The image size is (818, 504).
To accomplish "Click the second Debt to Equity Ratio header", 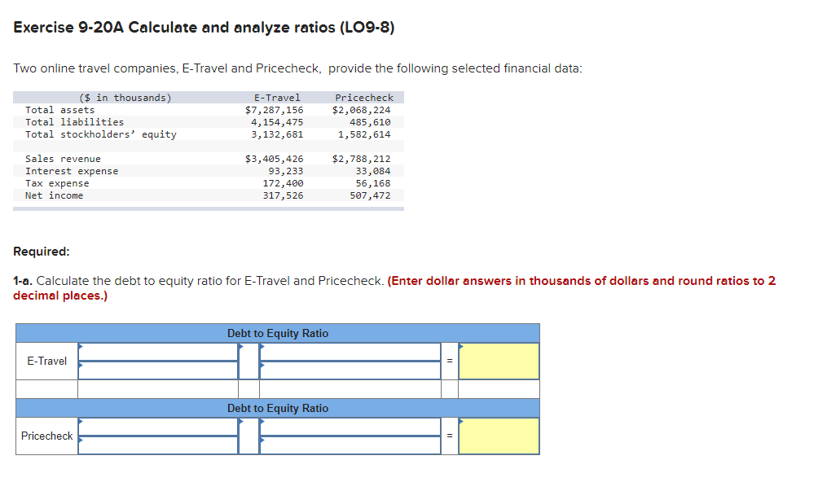I will click(x=278, y=409).
